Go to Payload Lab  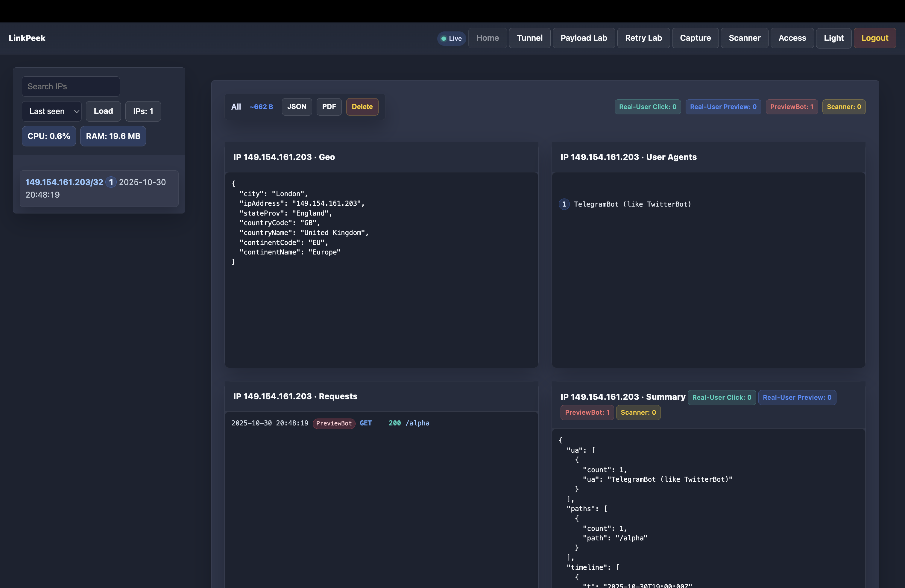[583, 38]
